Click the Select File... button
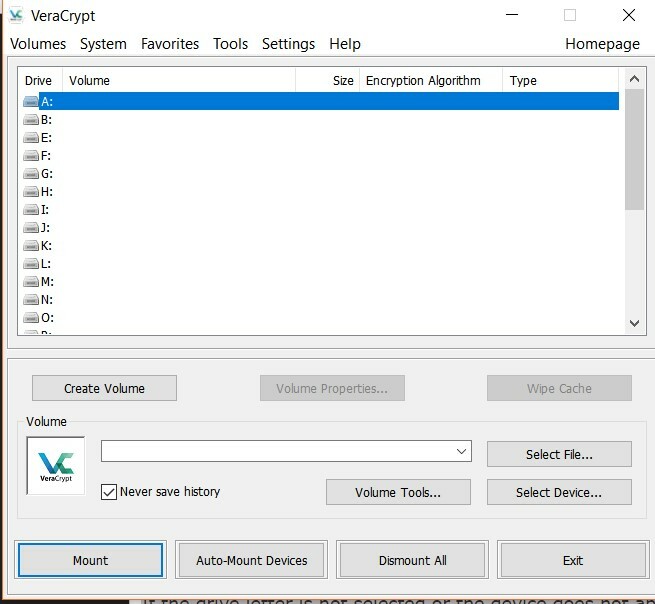 click(559, 454)
